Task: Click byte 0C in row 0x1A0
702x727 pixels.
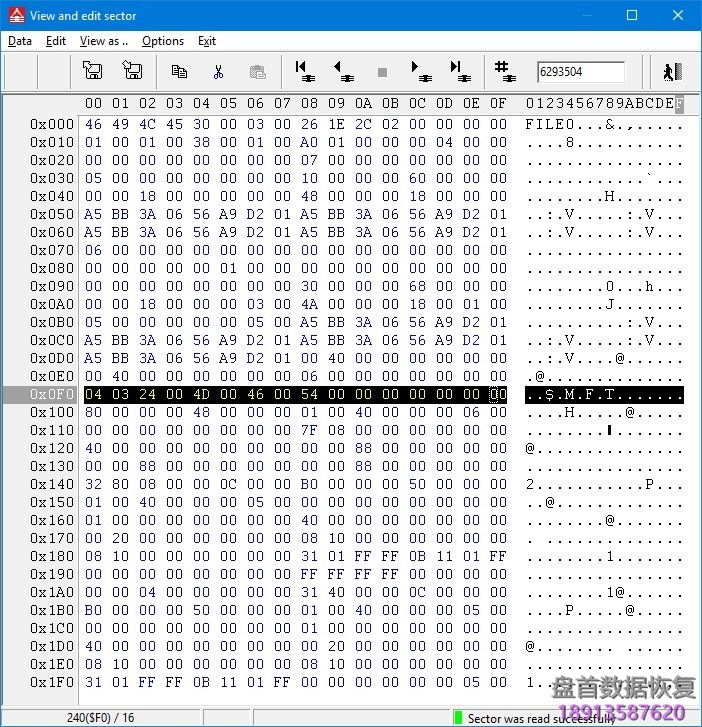Action: point(417,592)
